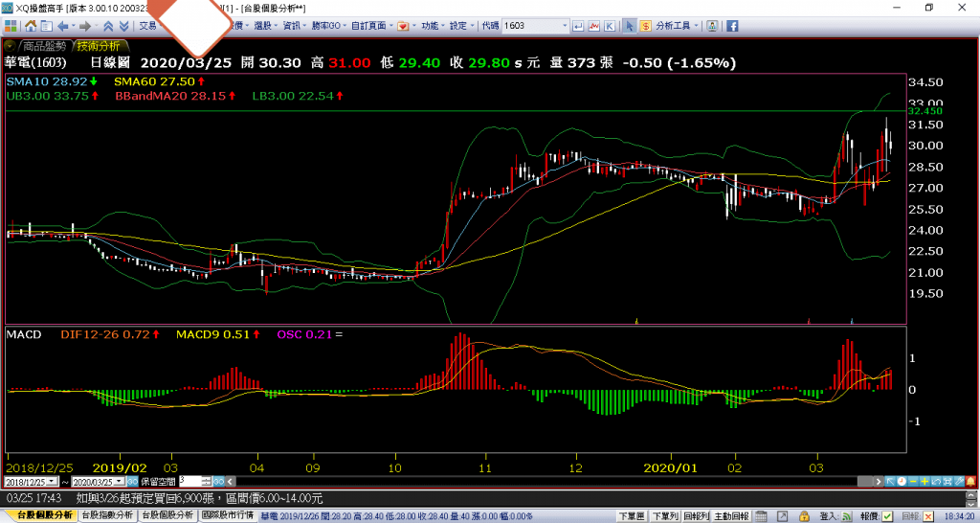Toggle the 報價 checkbox in status bar

[886, 515]
